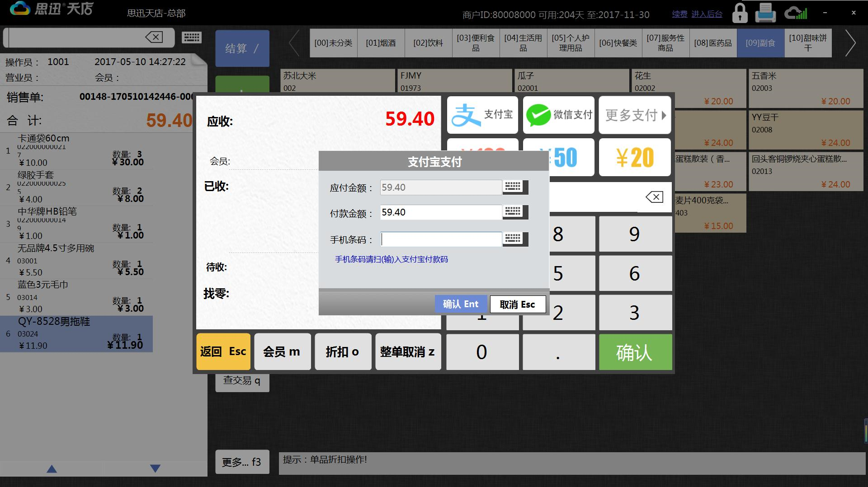Open the [03]便利食品 category tab
Screen dimensions: 868x487
[x=476, y=43]
